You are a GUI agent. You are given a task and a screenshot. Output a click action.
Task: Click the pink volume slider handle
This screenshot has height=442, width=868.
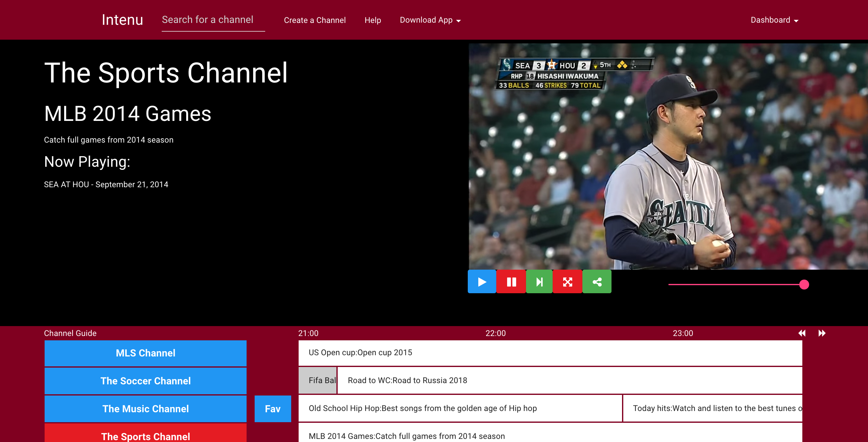(x=804, y=285)
